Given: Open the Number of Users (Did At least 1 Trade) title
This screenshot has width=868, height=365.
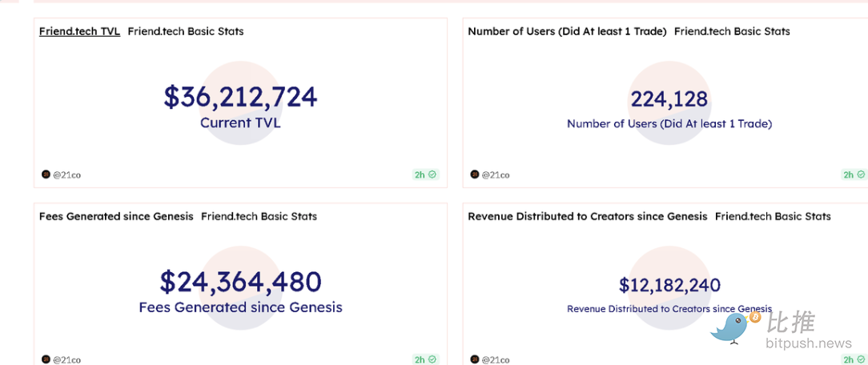Looking at the screenshot, I should click(567, 31).
